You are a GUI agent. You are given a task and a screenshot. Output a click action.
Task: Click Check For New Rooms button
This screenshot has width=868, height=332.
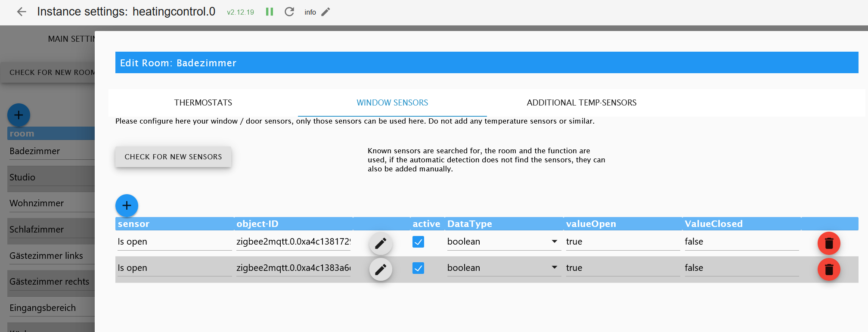coord(48,72)
